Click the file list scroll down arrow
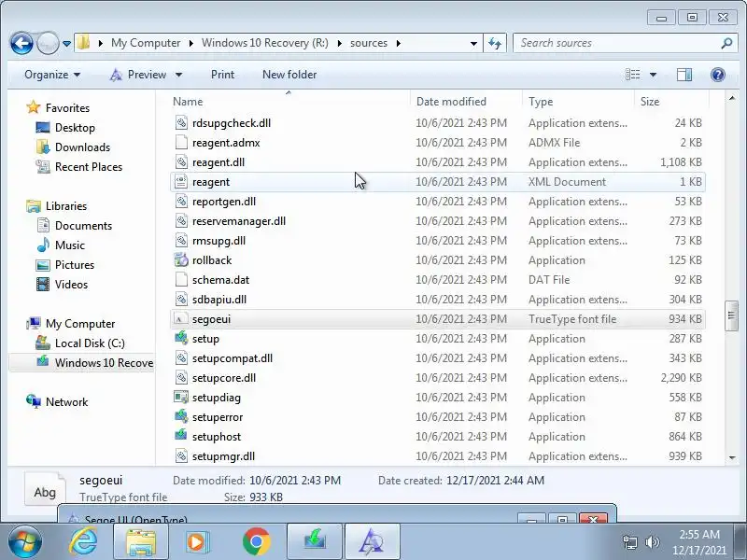 point(731,457)
